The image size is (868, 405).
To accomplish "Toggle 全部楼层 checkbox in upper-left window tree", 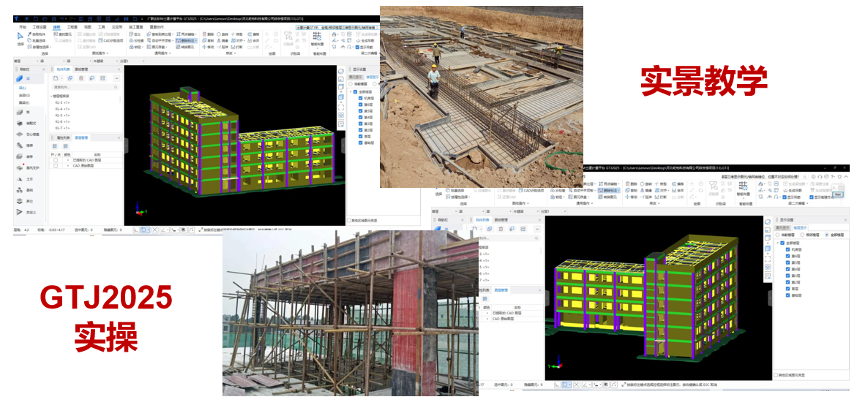I will tap(355, 92).
